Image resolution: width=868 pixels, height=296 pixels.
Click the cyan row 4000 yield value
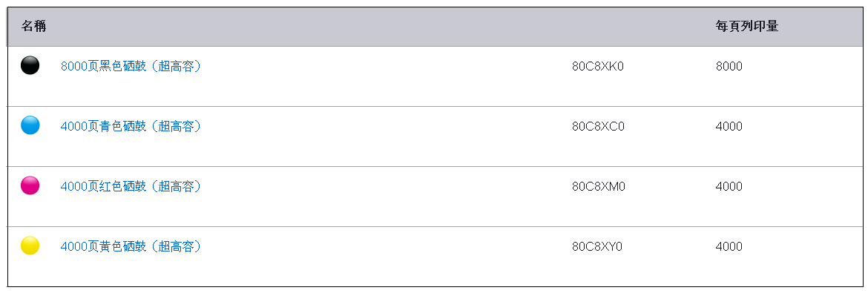(729, 126)
